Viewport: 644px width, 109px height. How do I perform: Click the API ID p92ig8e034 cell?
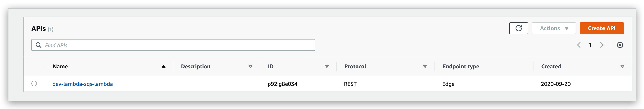pos(282,84)
